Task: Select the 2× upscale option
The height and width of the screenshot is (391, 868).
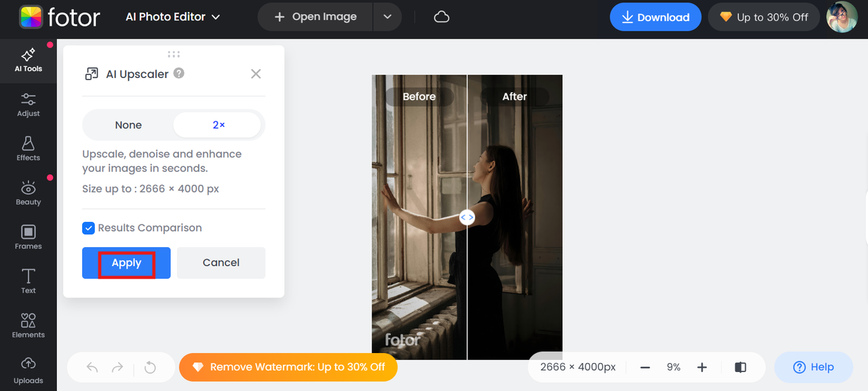Action: coord(218,125)
